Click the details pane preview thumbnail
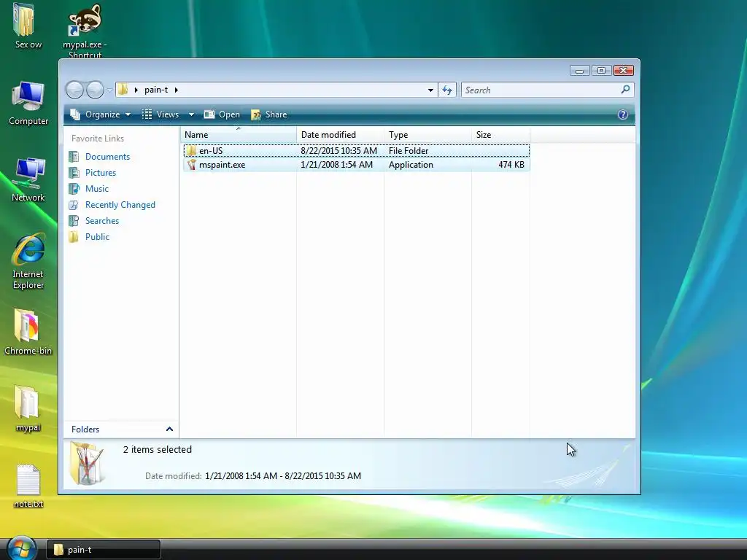 [86, 462]
